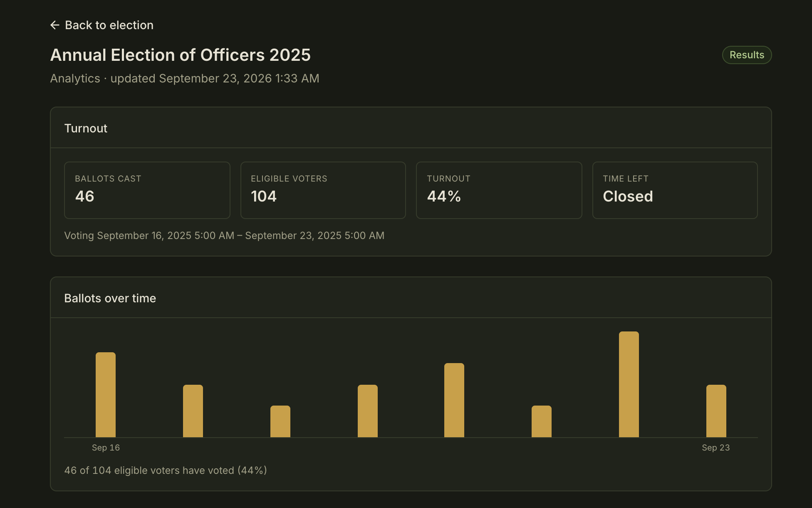Screen dimensions: 812x508
Task: Click the Time Left Closed card
Action: click(675, 190)
